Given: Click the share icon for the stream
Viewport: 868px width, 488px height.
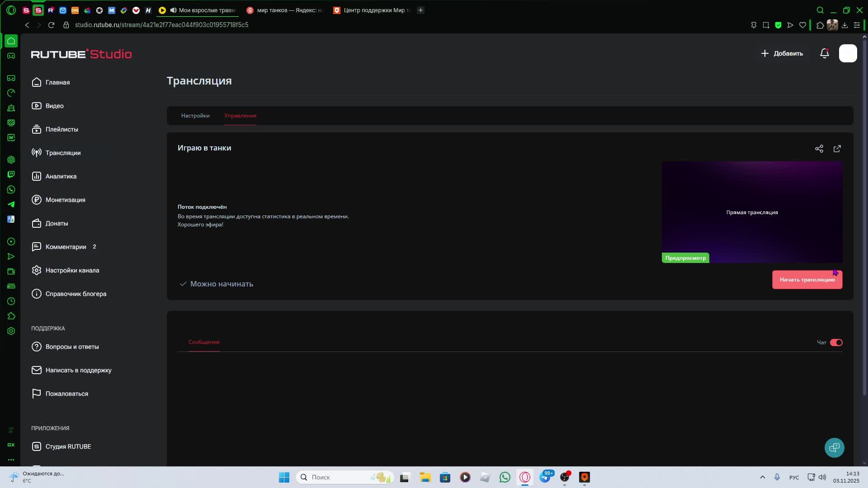Looking at the screenshot, I should click(x=819, y=149).
